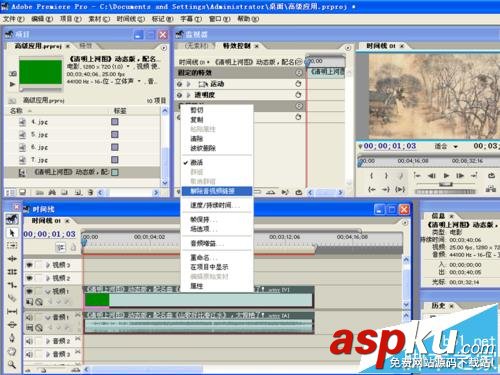Play In to Out in program monitor
Viewport: 500px width, 375px height.
(x=400, y=189)
